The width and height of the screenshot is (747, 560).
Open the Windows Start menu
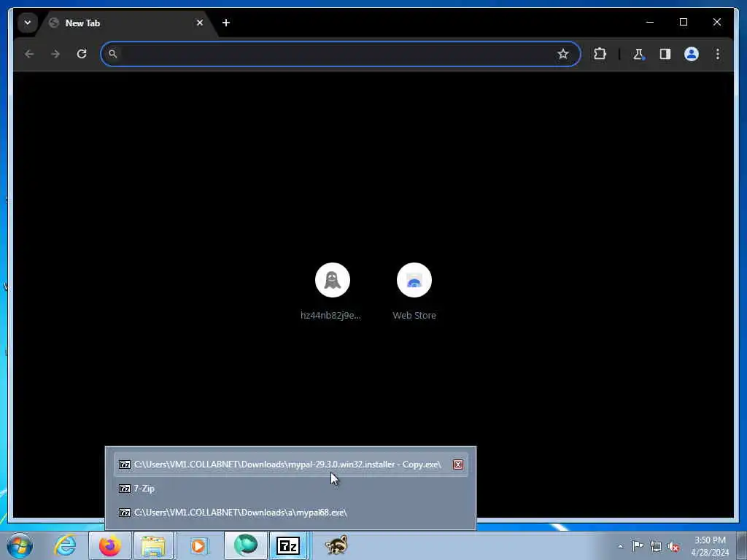(x=20, y=545)
